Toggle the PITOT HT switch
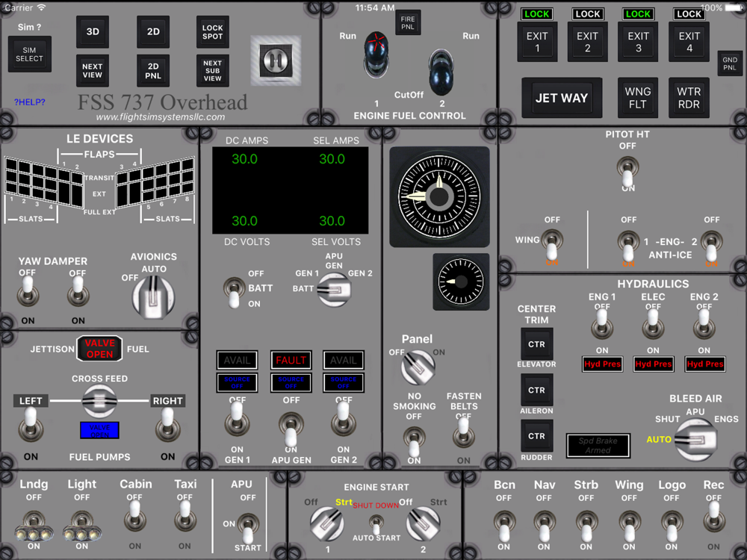This screenshot has width=747, height=560. pos(627,172)
